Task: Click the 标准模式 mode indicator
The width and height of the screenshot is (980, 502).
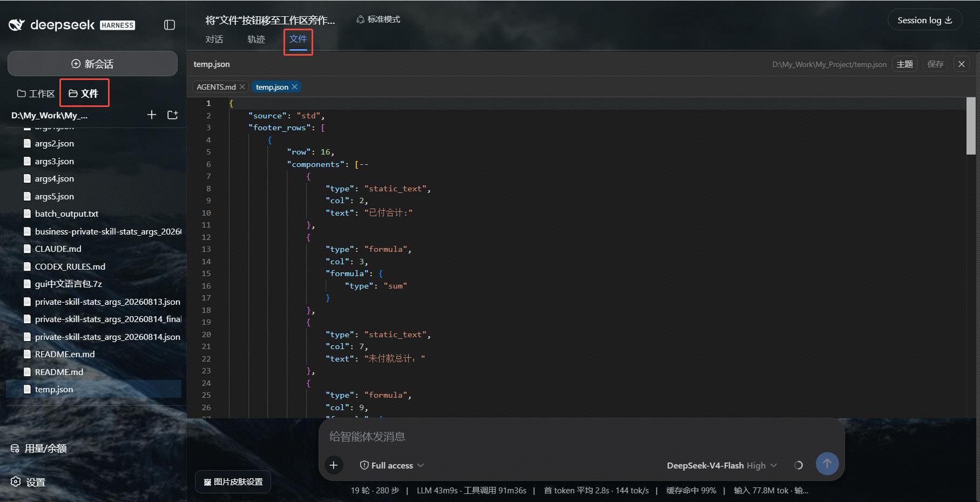Action: pos(378,19)
